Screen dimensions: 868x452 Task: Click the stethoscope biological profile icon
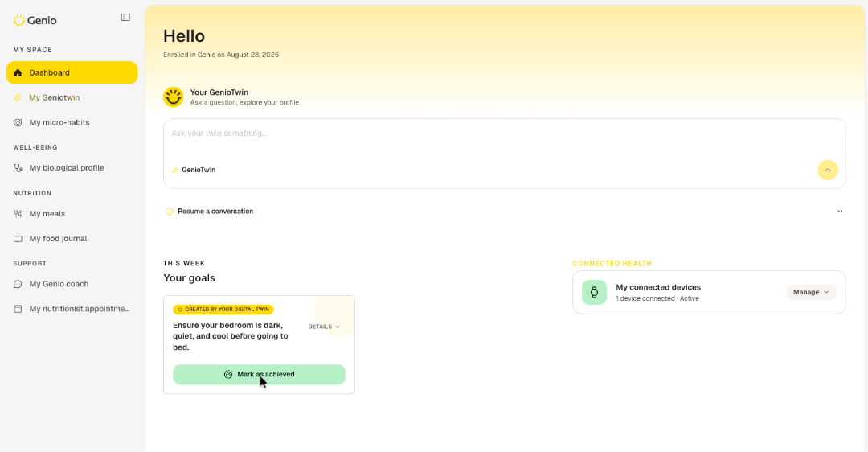(18, 168)
